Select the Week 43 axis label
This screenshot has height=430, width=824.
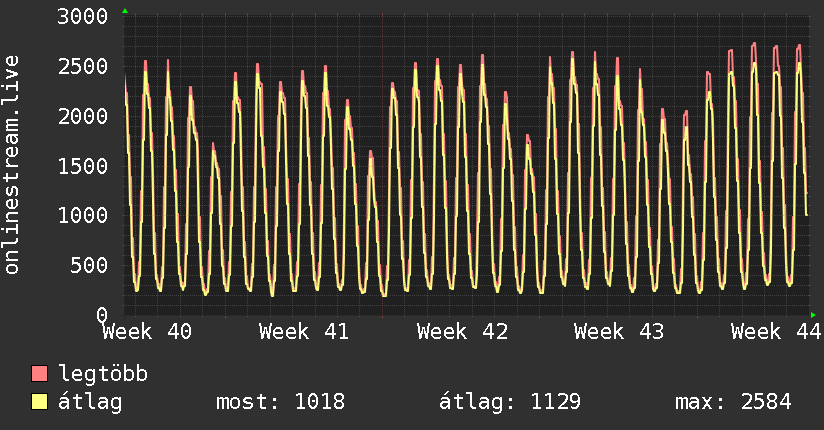(x=619, y=332)
